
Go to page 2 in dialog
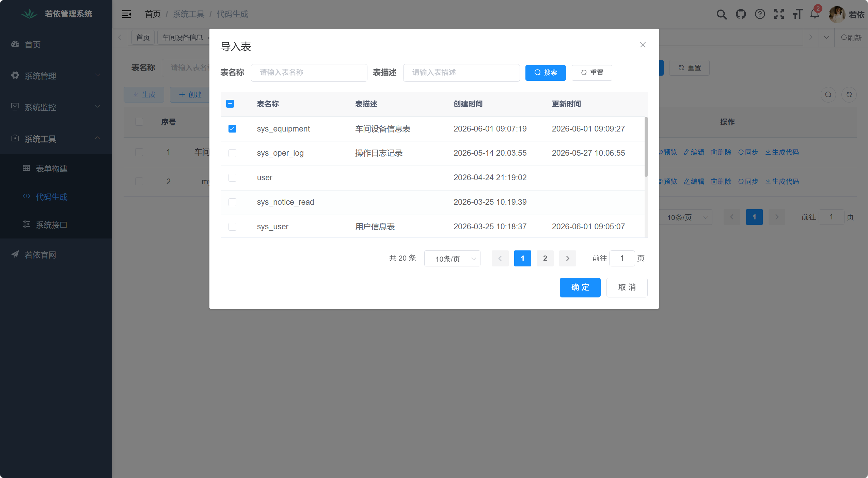click(545, 259)
